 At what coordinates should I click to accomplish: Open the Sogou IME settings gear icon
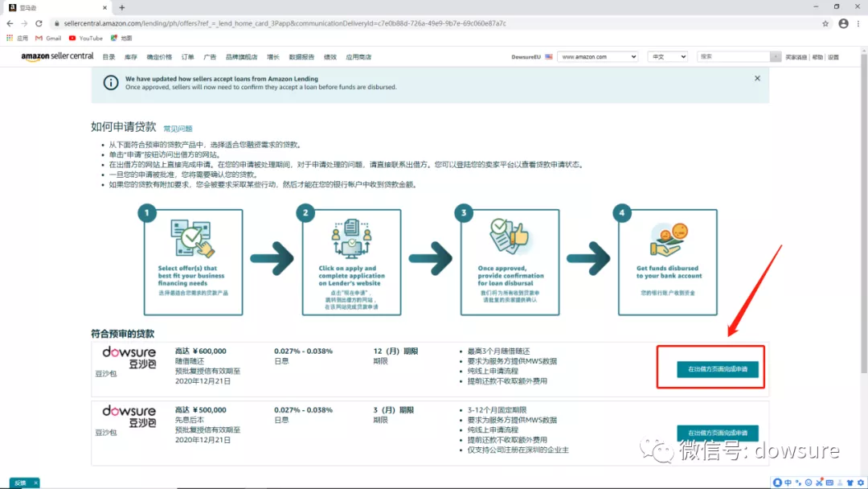[x=862, y=483]
